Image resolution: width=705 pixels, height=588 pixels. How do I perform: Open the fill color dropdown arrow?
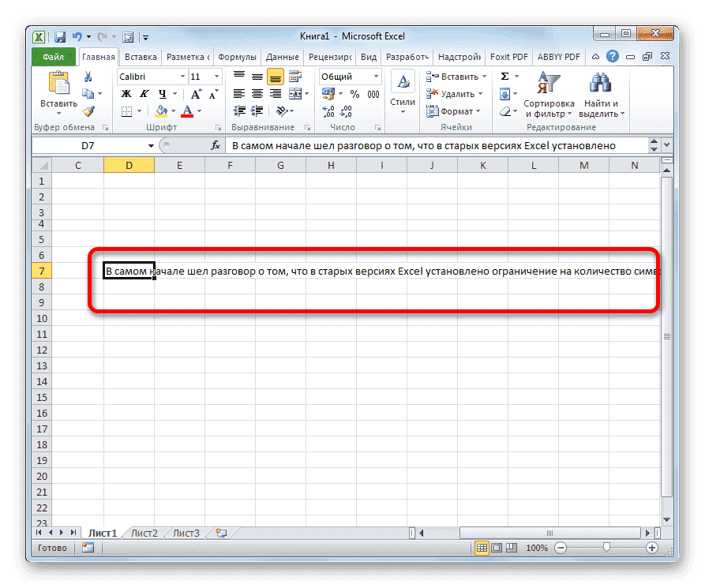pos(172,110)
